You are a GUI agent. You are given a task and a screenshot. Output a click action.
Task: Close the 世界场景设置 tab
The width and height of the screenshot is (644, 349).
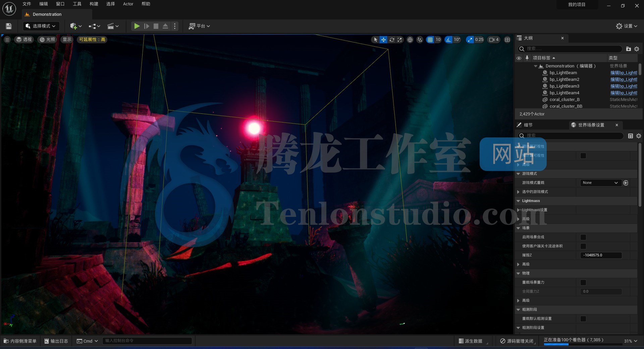point(617,125)
